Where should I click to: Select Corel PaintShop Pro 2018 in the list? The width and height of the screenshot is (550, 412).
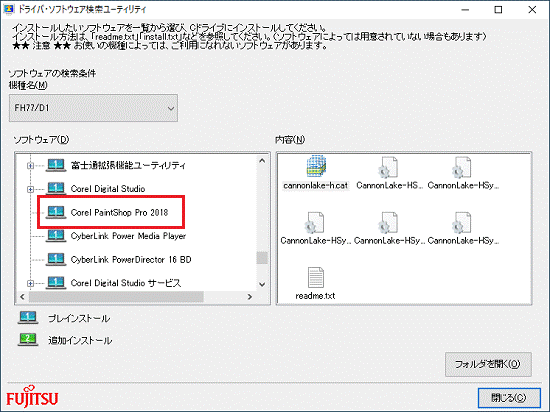coord(119,212)
